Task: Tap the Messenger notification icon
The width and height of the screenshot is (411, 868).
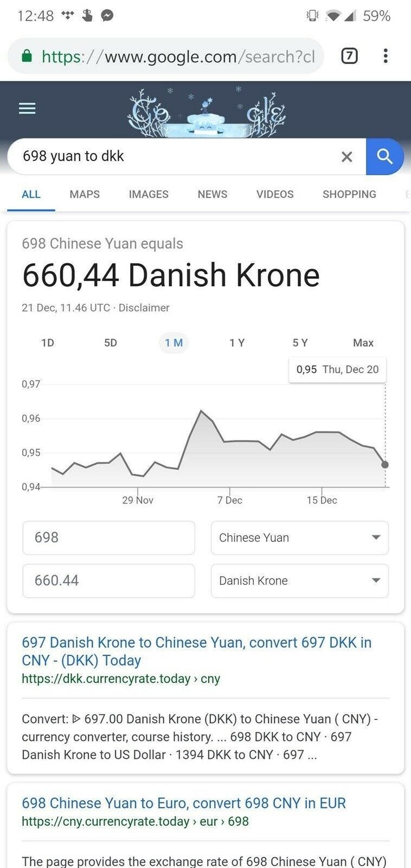Action: pos(107,16)
